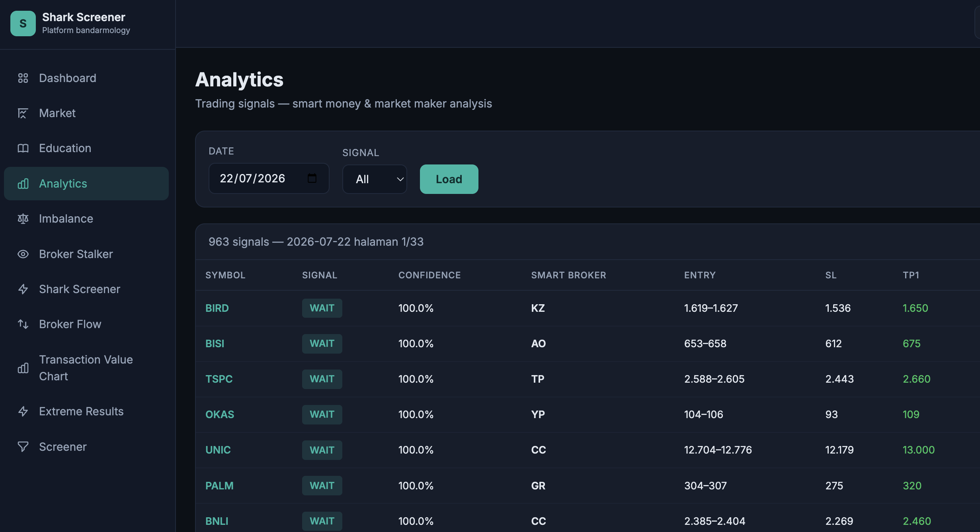Screen dimensions: 980x532
Task: Click the Imbalance scales icon
Action: point(23,219)
